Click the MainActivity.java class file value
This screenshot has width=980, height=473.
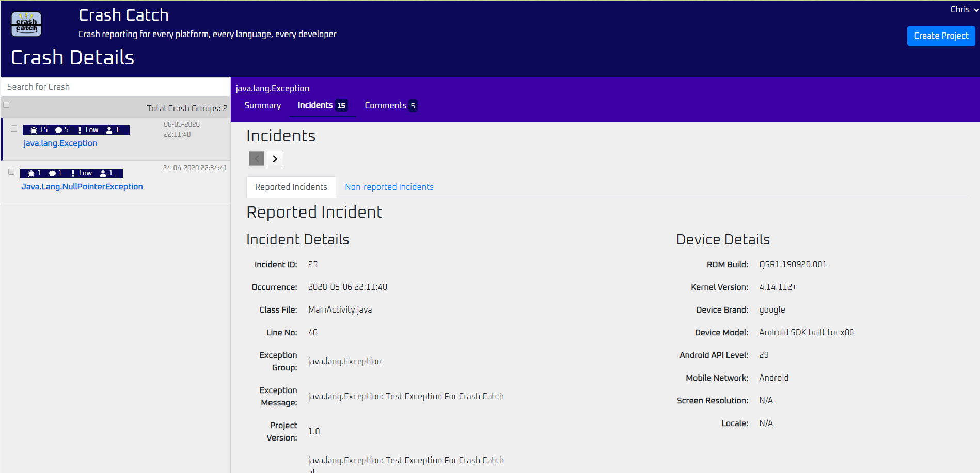pos(340,309)
